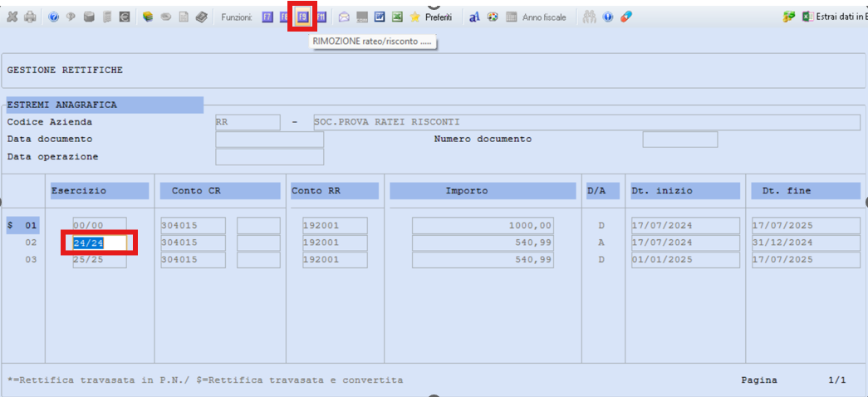The width and height of the screenshot is (868, 397).
Task: Open Preferiti favorites with the star
Action: pyautogui.click(x=431, y=17)
